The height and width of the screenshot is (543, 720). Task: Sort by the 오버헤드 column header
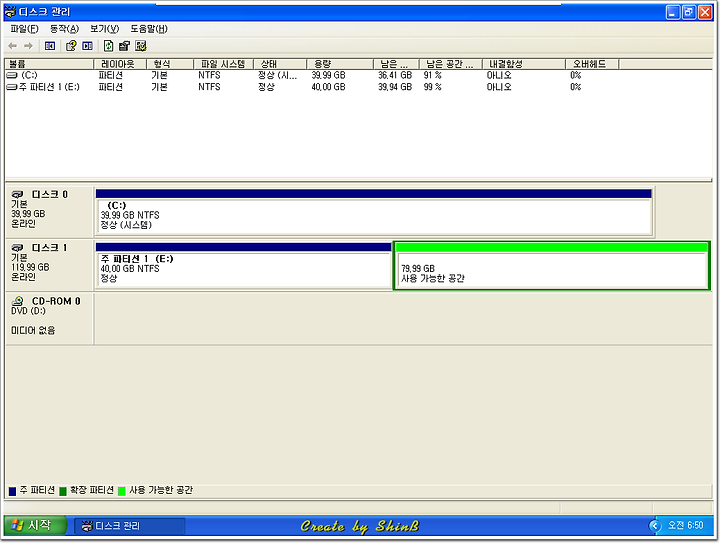coord(592,64)
